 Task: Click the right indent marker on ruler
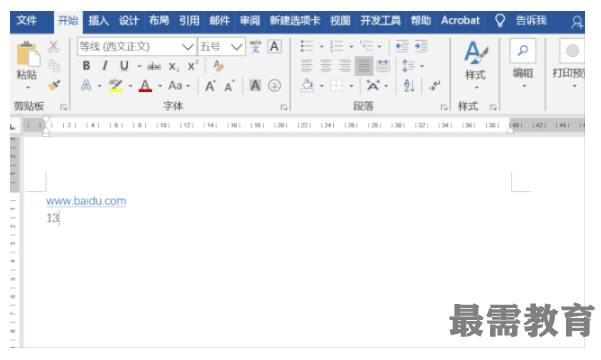click(510, 130)
